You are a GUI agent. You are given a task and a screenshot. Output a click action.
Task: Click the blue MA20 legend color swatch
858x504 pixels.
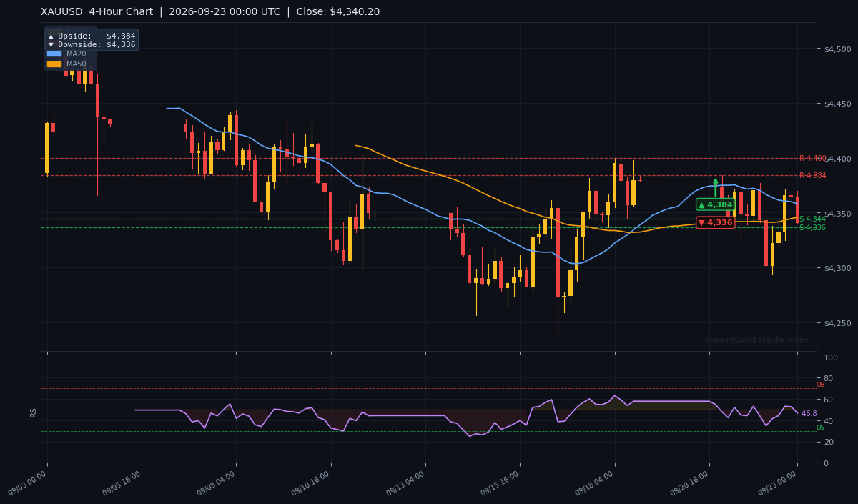tap(54, 54)
